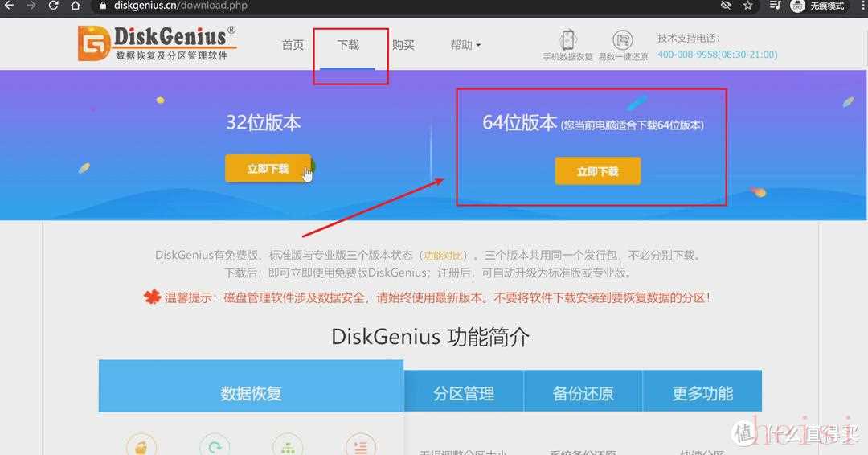Viewport: 868px width, 455px height.
Task: Click the back arrow in browser
Action: 9,6
